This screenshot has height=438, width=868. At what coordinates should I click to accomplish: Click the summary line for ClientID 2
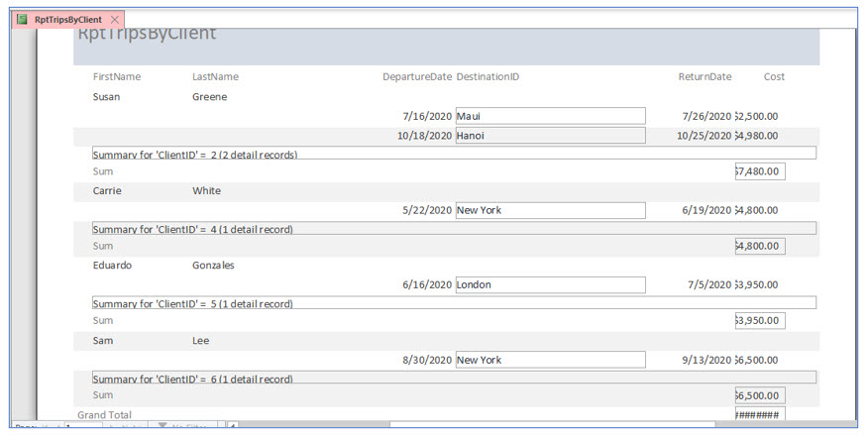[454, 153]
